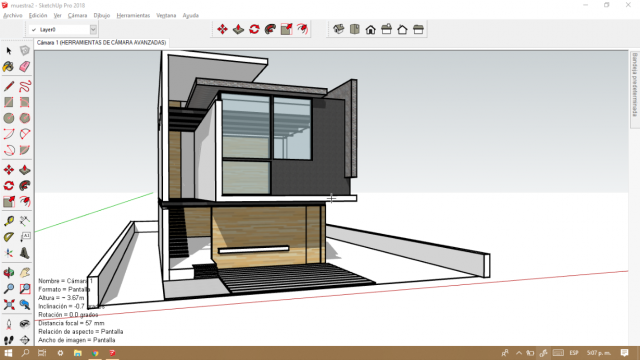640x360 pixels.
Task: Select the Circle tool
Action: tap(9, 118)
